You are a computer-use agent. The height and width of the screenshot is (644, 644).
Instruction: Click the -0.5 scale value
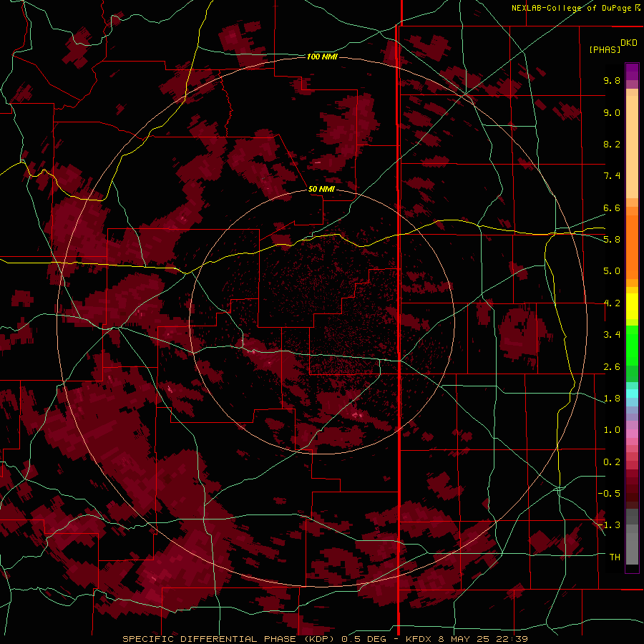609,494
